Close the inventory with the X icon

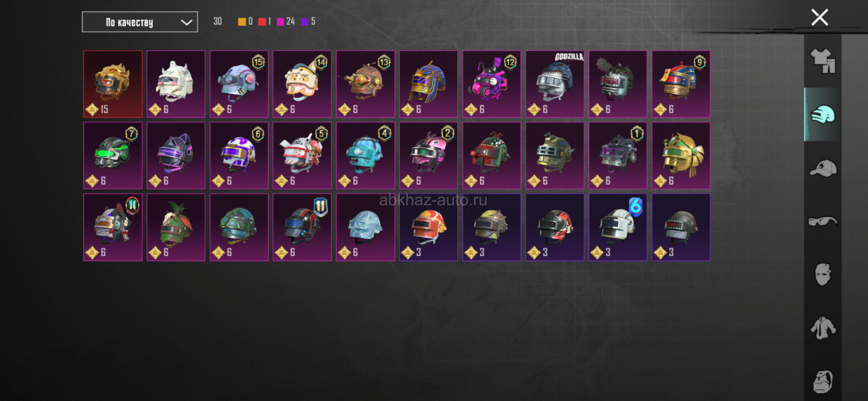[820, 18]
